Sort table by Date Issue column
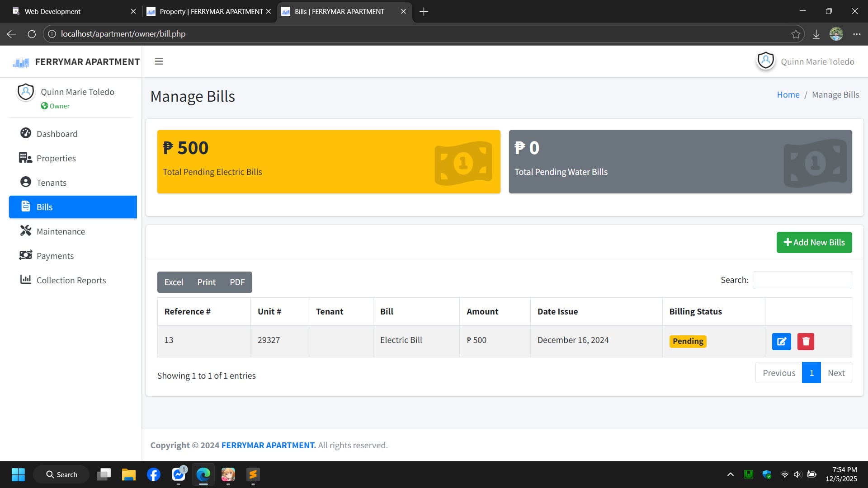The height and width of the screenshot is (488, 868). (557, 311)
